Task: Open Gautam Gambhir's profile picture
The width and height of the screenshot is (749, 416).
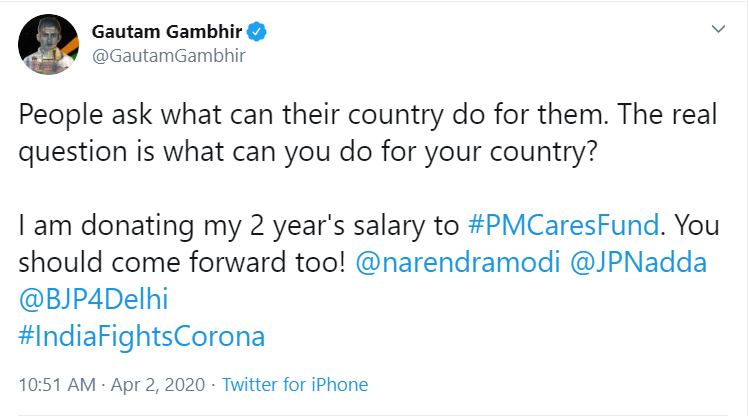Action: coord(45,46)
